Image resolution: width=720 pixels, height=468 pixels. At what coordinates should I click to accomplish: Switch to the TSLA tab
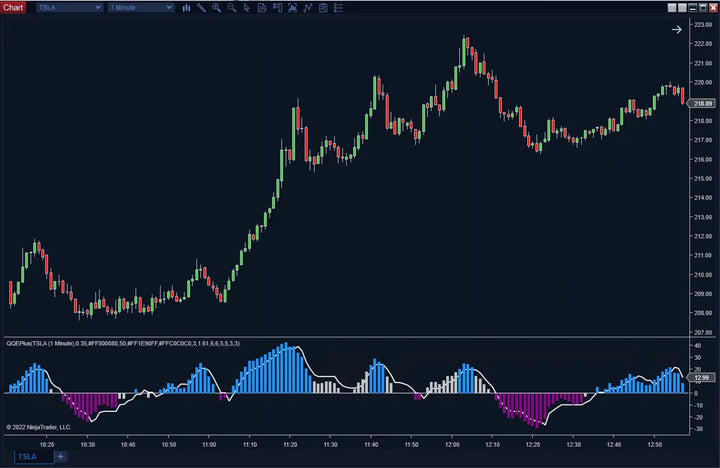pos(26,457)
